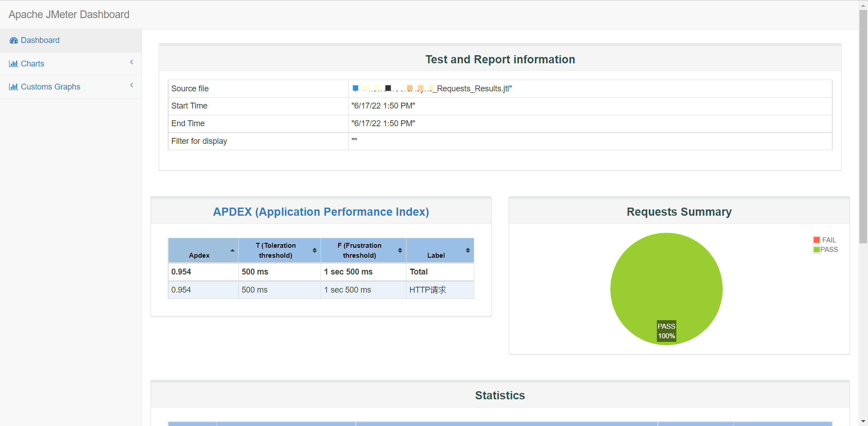Image resolution: width=868 pixels, height=426 pixels.
Task: Click the page vertical scrollbar thumb
Action: pyautogui.click(x=863, y=127)
